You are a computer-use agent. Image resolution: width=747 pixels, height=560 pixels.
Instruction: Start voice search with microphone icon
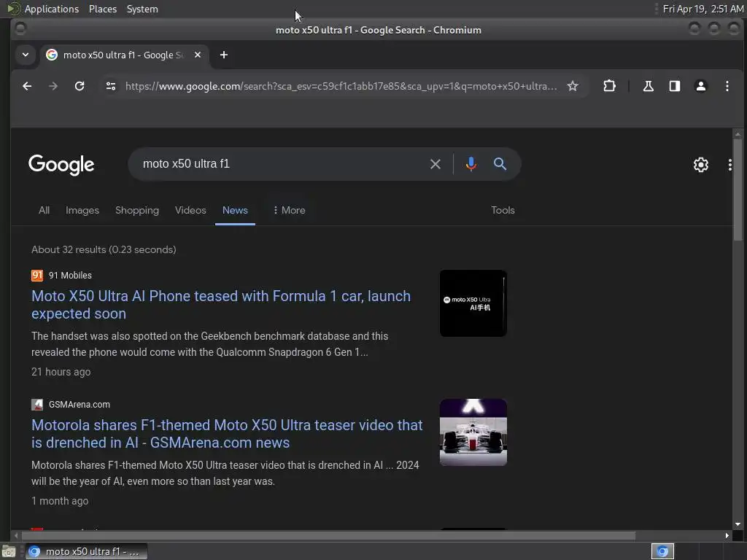click(x=471, y=164)
